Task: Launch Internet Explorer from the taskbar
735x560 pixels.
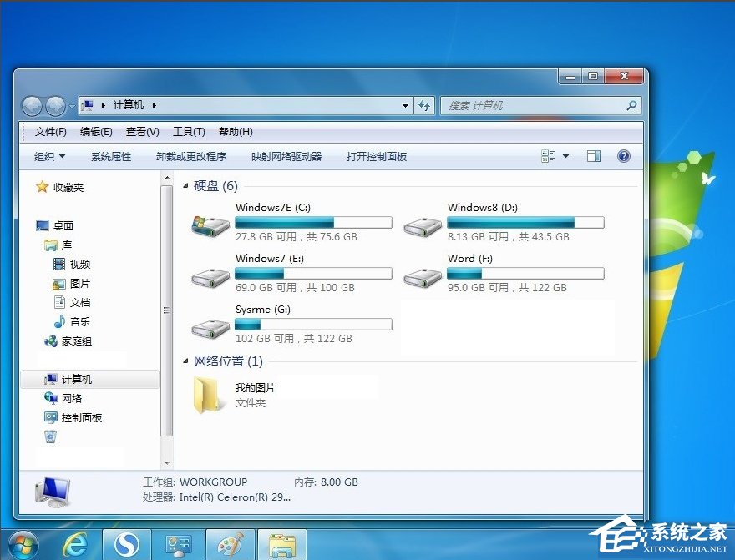Action: 75,543
